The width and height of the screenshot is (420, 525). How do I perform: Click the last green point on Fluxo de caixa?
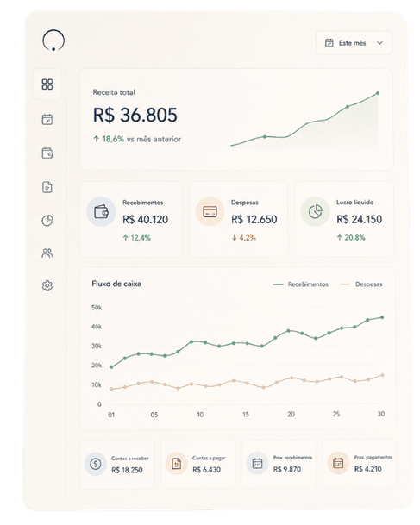[x=382, y=317]
